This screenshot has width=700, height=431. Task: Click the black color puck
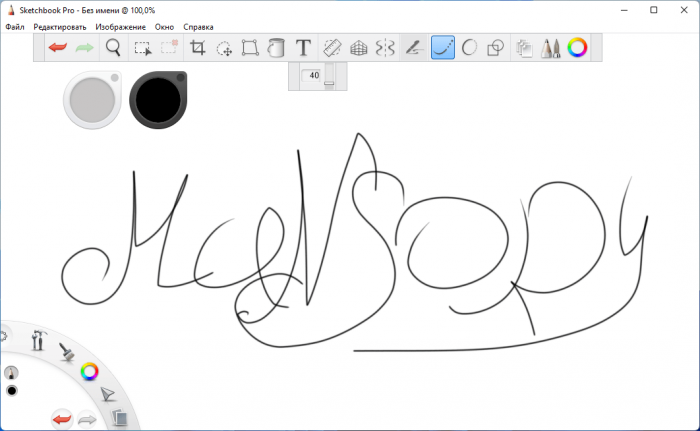(x=155, y=100)
